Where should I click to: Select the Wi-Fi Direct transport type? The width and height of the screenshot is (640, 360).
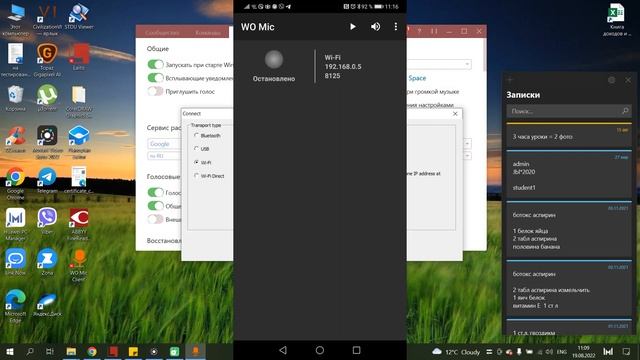[196, 176]
